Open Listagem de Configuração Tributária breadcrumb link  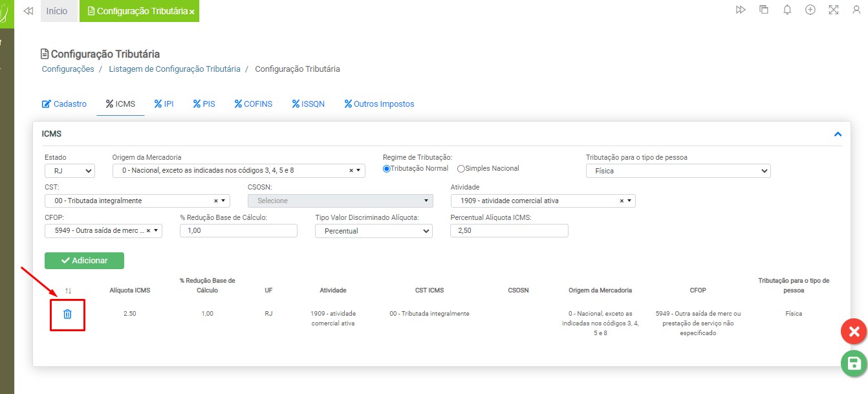pyautogui.click(x=175, y=69)
